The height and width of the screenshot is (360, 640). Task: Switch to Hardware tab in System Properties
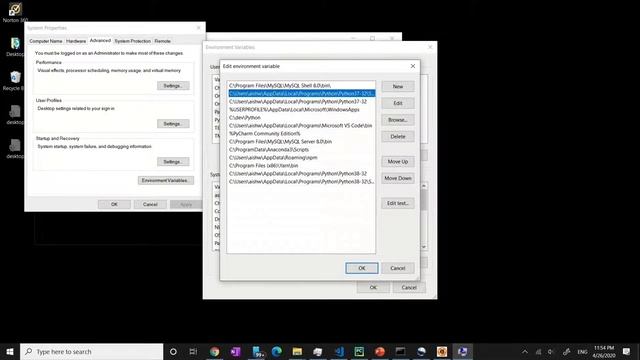pos(76,41)
